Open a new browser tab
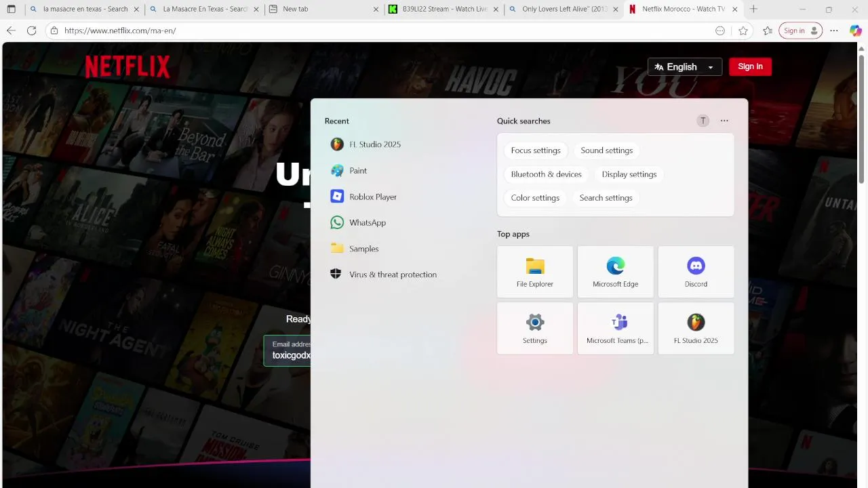 pyautogui.click(x=753, y=9)
